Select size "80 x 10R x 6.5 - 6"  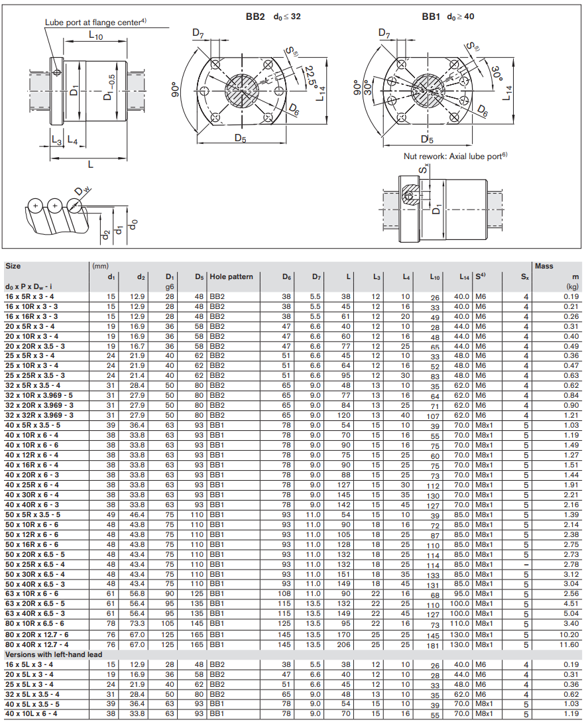coord(34,623)
